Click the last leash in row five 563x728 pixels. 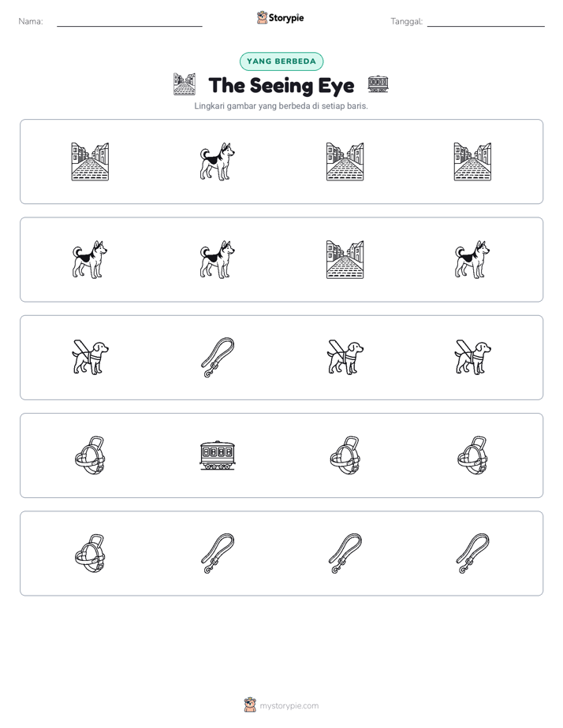pyautogui.click(x=472, y=553)
